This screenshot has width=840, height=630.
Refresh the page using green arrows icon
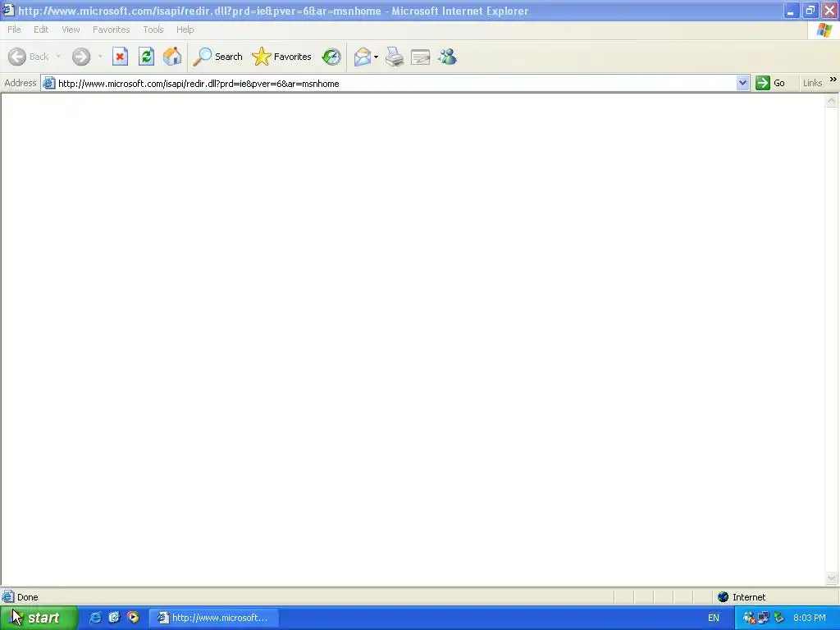(x=146, y=57)
